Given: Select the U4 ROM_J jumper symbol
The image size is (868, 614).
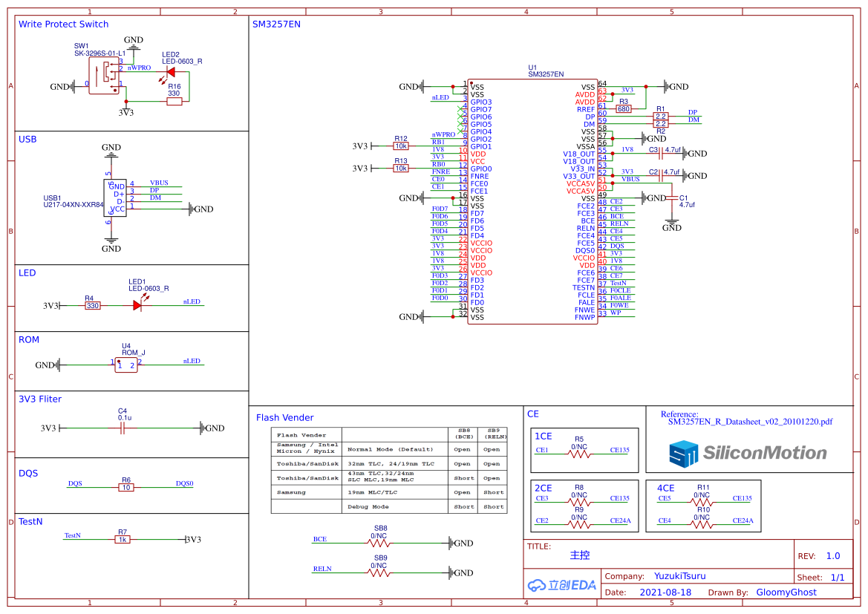Looking at the screenshot, I should coord(126,365).
